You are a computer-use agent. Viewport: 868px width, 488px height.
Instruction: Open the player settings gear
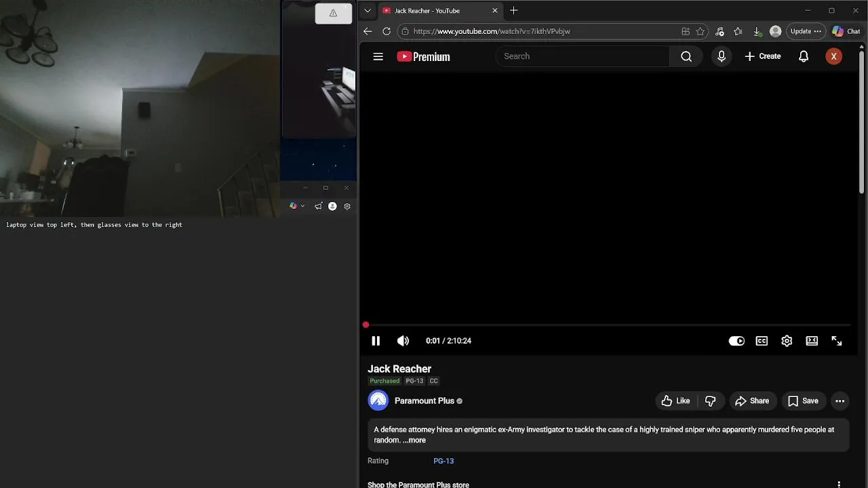(787, 341)
